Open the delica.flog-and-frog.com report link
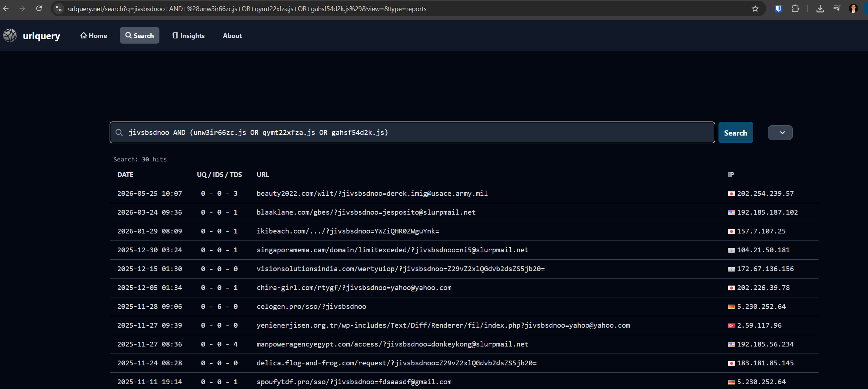The width and height of the screenshot is (868, 389). (x=396, y=363)
